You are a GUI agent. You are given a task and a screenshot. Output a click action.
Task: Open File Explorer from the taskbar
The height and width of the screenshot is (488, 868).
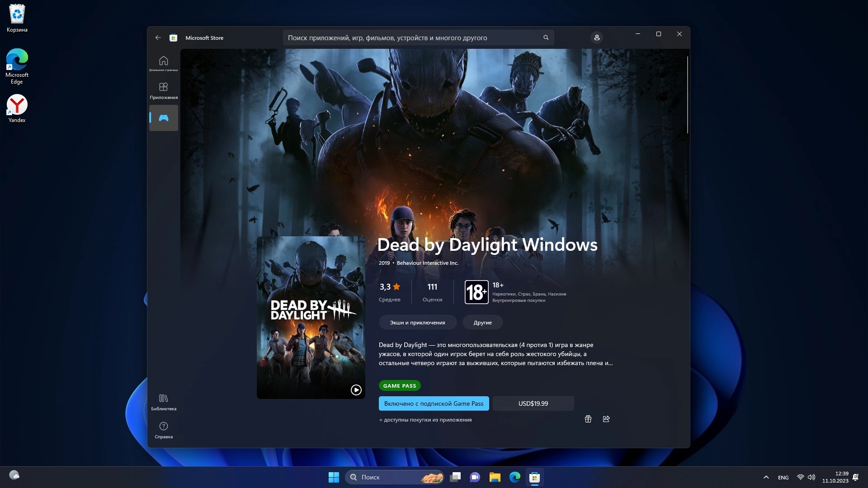495,477
